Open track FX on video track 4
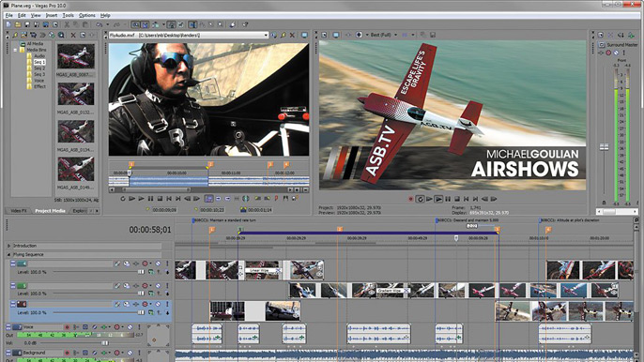 click(x=136, y=264)
